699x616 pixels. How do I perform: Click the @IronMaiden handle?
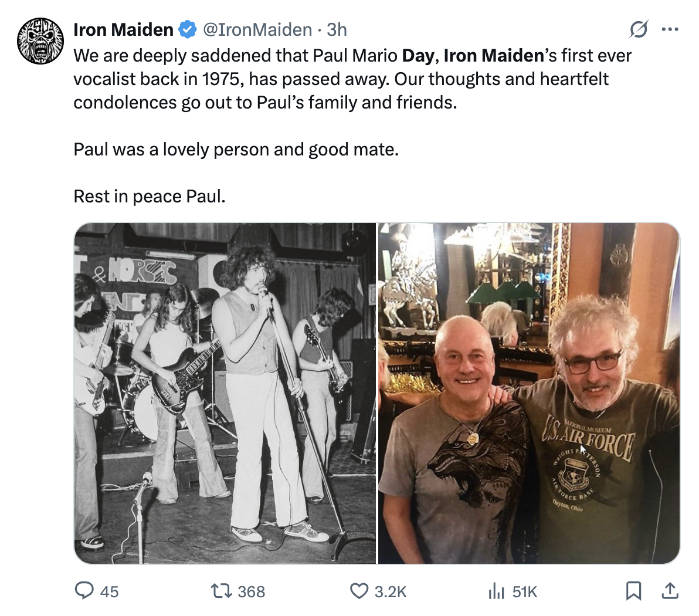(x=257, y=29)
